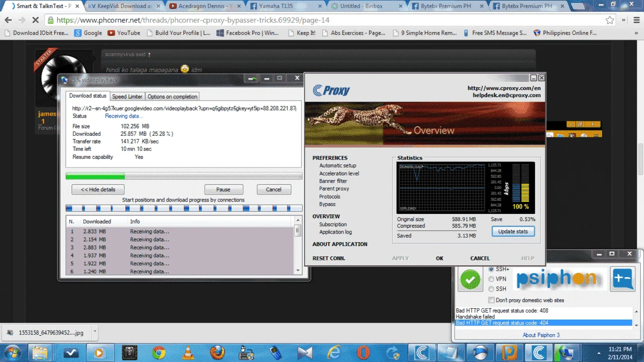644x362 pixels.
Task: Open the on-screen keyboard taskbar icon
Action: coord(246,352)
